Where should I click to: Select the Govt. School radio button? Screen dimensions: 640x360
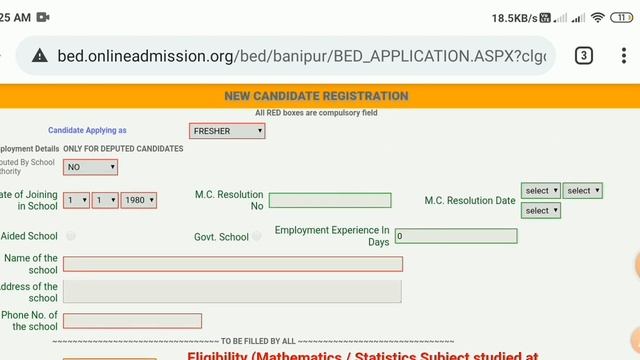tap(256, 236)
